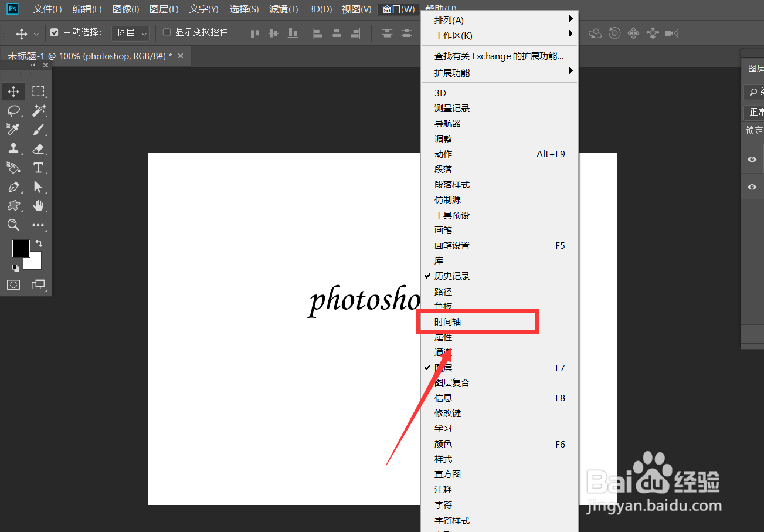Open the 文件(F) menu
The width and height of the screenshot is (764, 532).
pyautogui.click(x=47, y=9)
